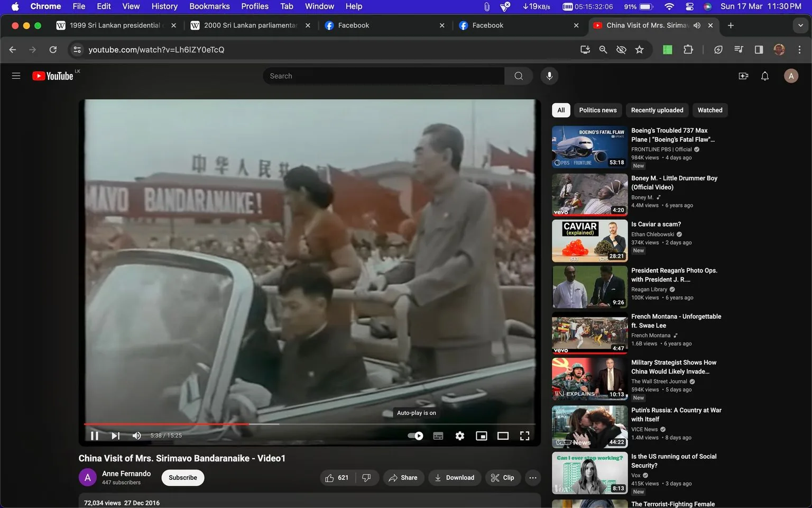Enter fullscreen mode

click(x=524, y=435)
